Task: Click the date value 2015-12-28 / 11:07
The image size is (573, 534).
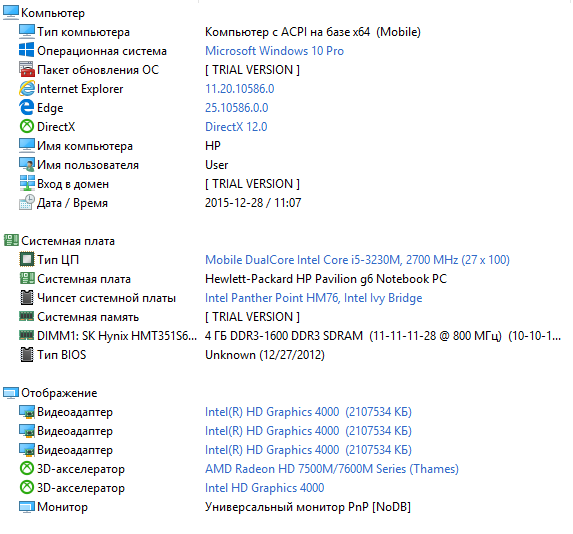Action: pyautogui.click(x=253, y=203)
